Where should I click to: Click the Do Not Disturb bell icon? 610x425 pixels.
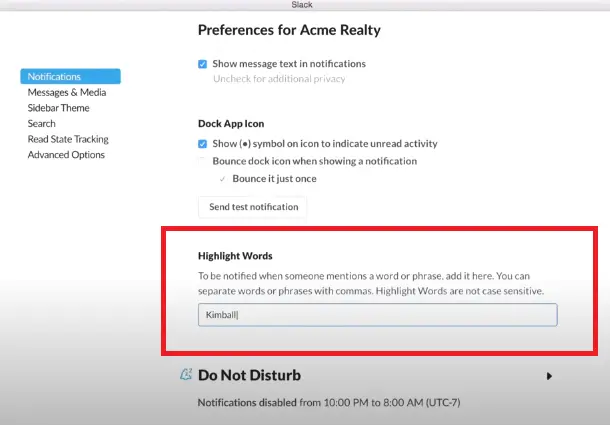pos(186,374)
